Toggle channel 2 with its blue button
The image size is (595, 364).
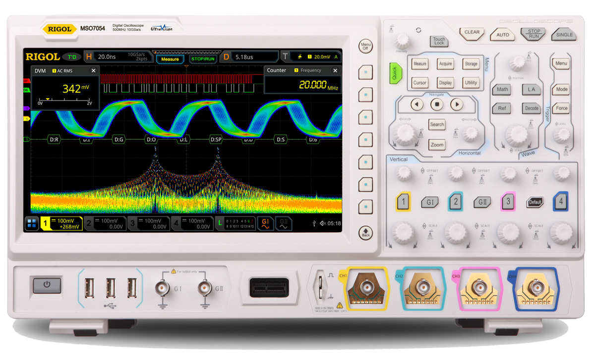(455, 202)
